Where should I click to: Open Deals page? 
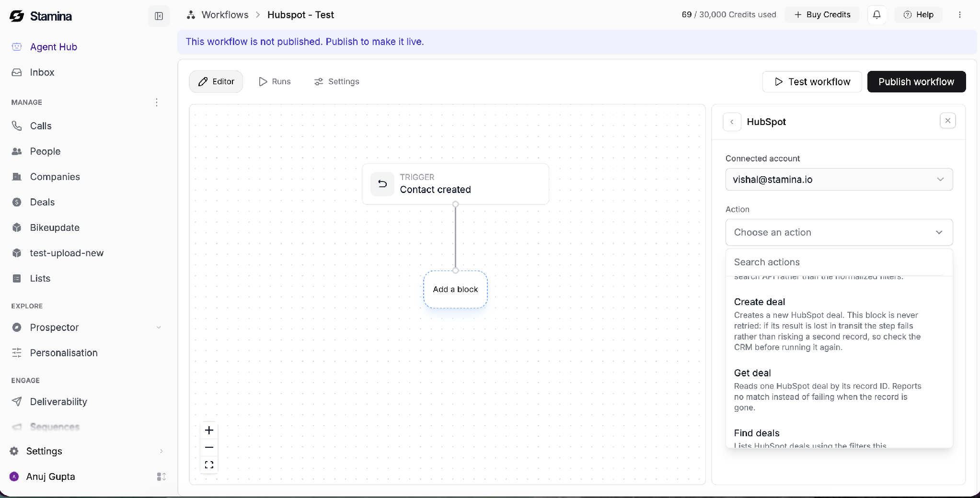point(42,202)
